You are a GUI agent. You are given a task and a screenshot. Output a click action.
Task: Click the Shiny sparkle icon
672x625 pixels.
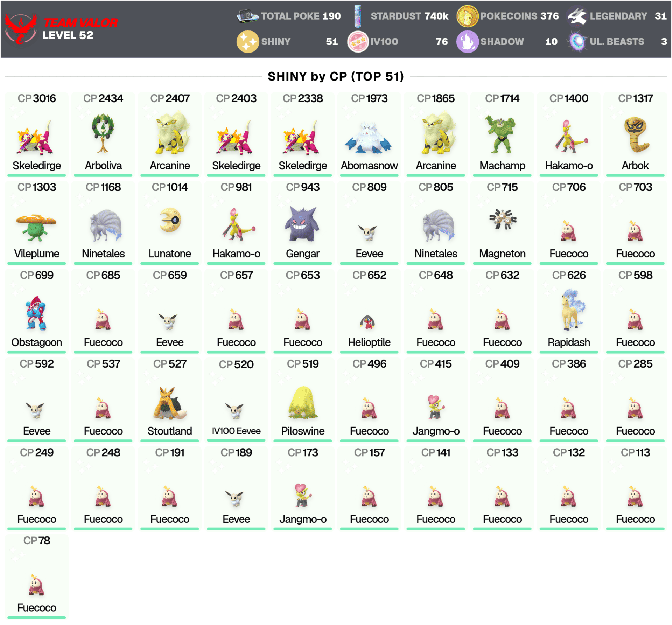point(248,42)
